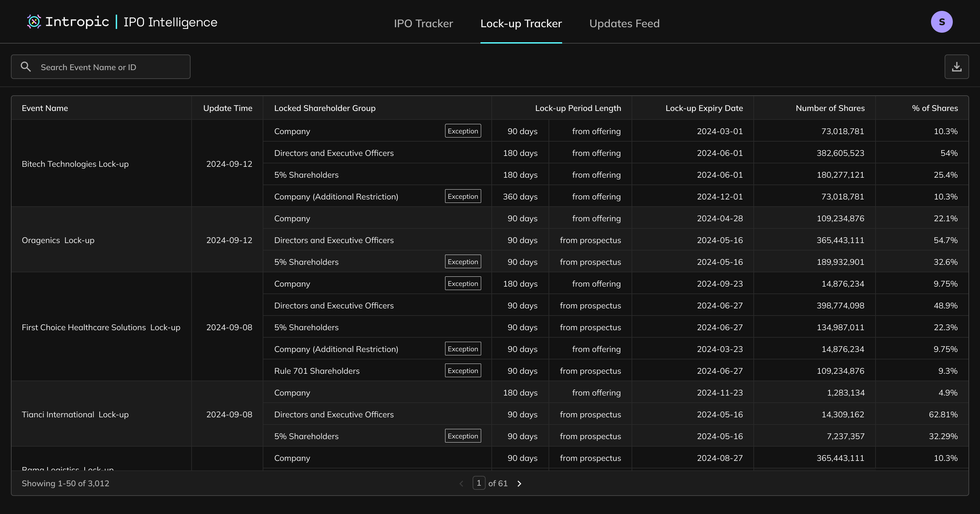Image resolution: width=980 pixels, height=514 pixels.
Task: Select Tianci International Lock-up event
Action: pyautogui.click(x=75, y=415)
